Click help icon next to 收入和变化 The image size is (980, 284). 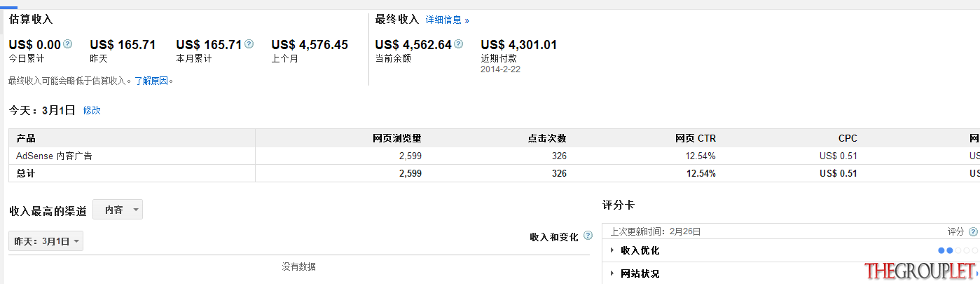588,236
